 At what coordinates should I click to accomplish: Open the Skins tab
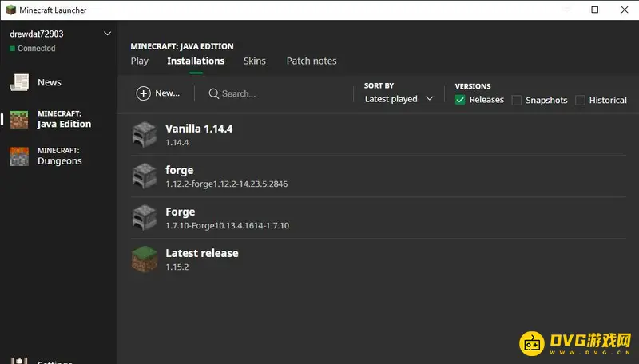pos(254,61)
